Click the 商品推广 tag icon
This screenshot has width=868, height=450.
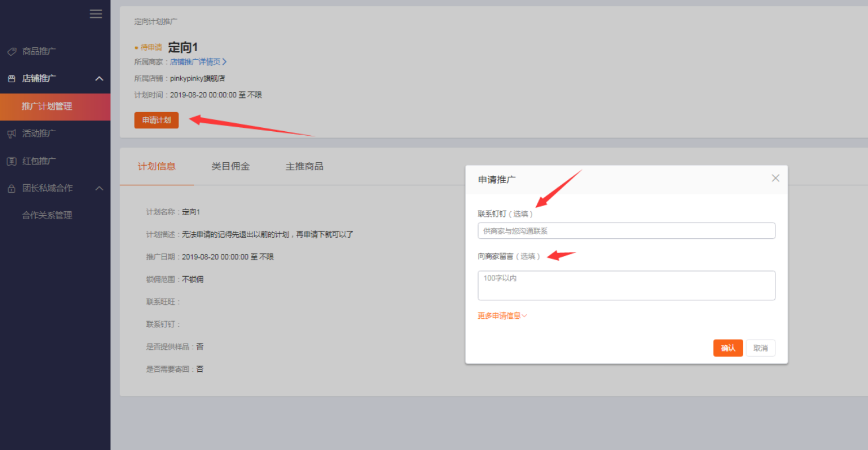point(12,52)
